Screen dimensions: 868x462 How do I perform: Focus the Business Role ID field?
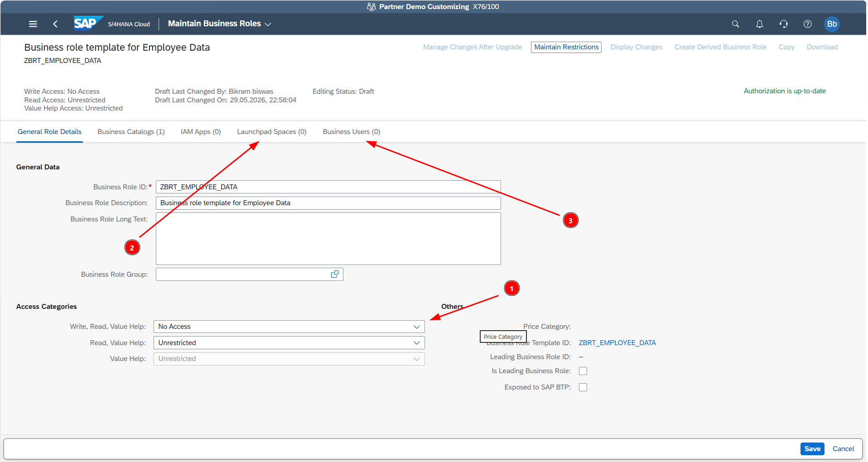[x=328, y=187]
